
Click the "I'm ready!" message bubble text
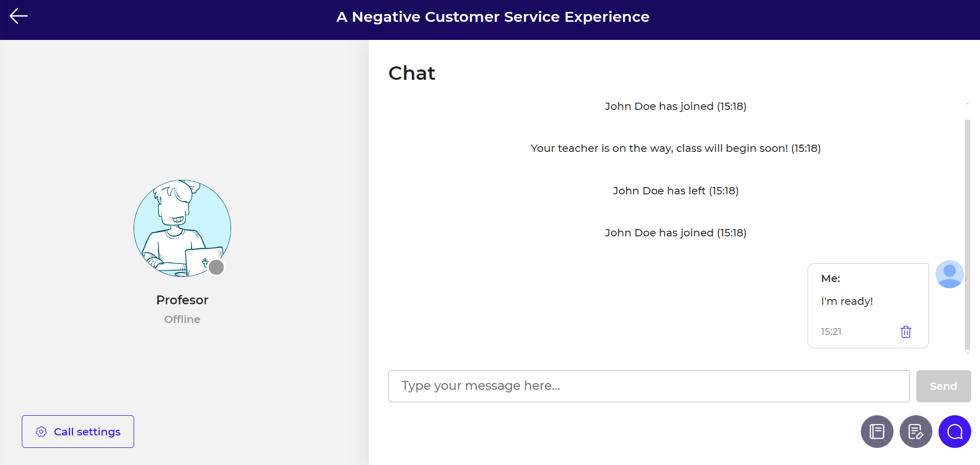(847, 301)
